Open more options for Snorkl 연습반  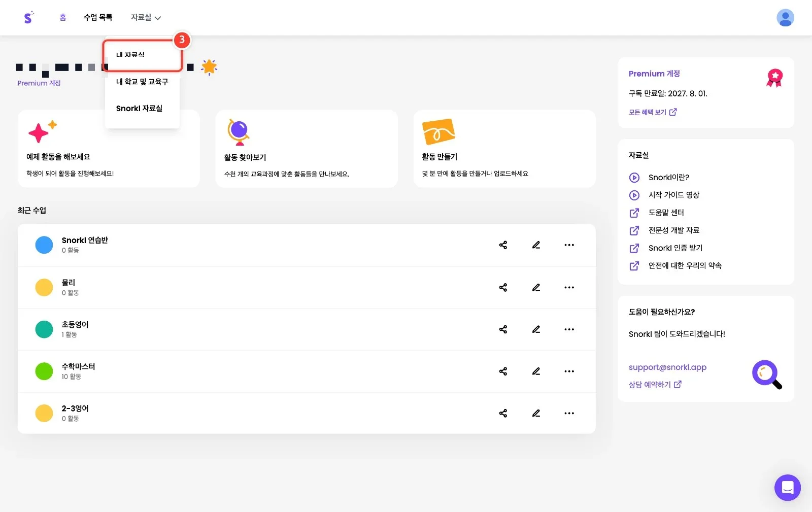[569, 245]
